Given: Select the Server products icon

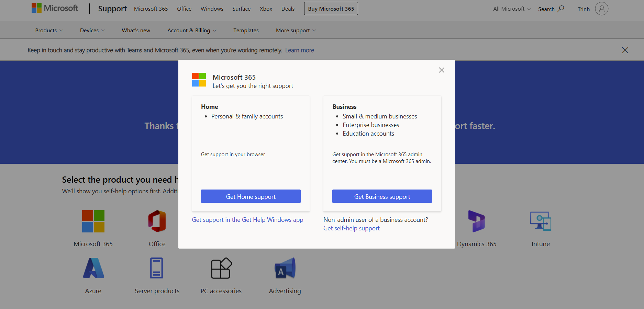Looking at the screenshot, I should pyautogui.click(x=157, y=268).
